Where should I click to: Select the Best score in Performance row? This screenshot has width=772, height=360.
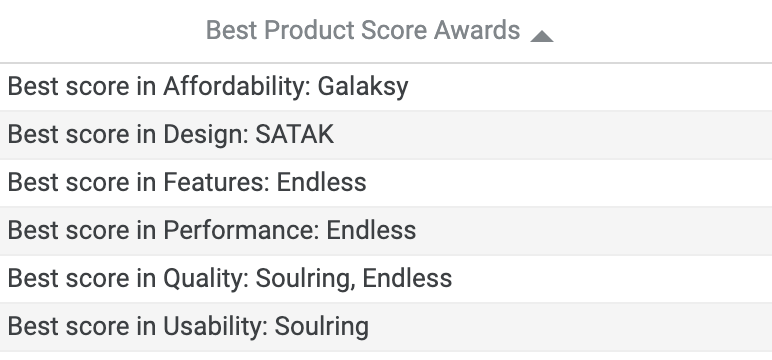click(386, 230)
